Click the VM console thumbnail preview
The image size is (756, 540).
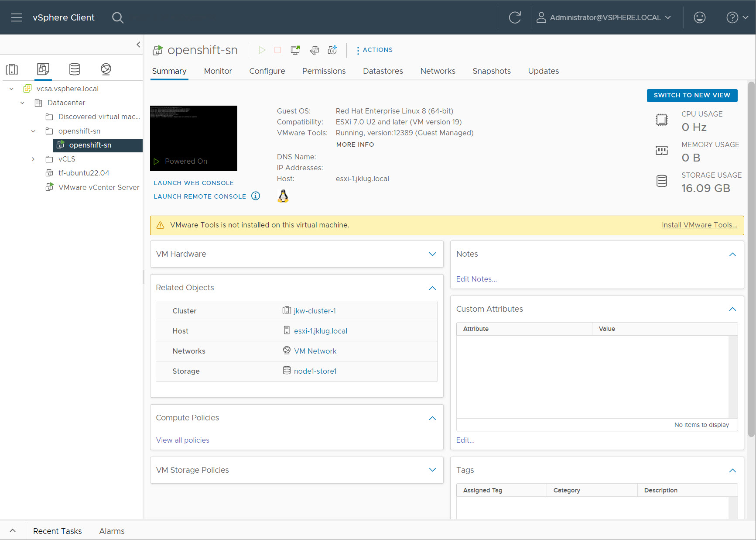(193, 135)
